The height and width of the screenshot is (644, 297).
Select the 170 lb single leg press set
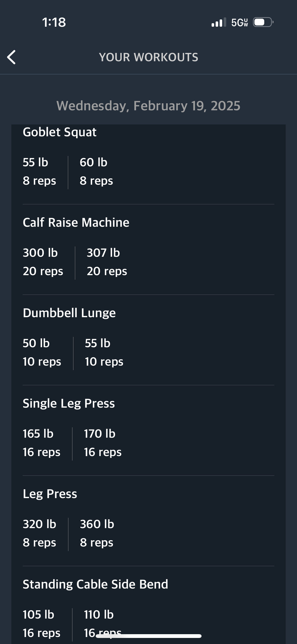(x=103, y=443)
